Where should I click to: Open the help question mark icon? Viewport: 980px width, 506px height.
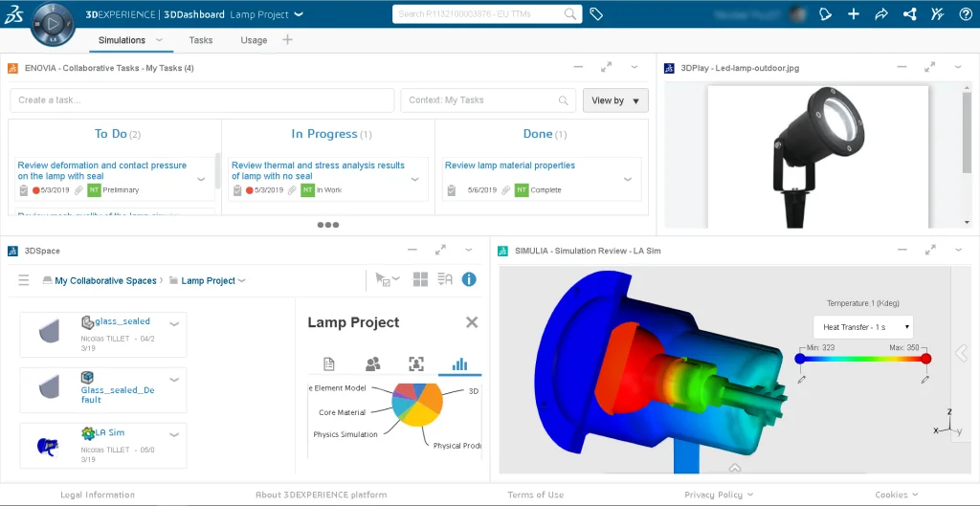966,14
